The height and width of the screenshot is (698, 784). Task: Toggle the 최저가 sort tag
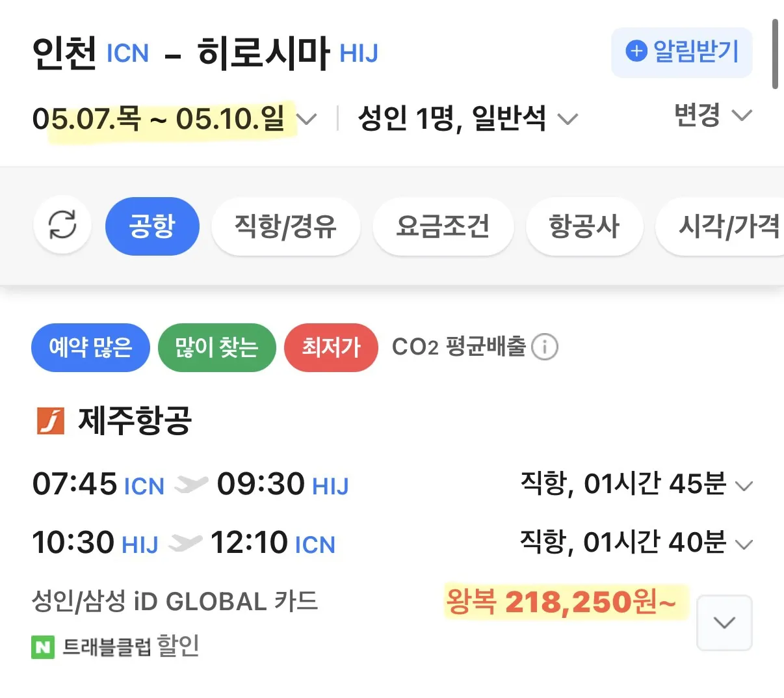[x=331, y=347]
